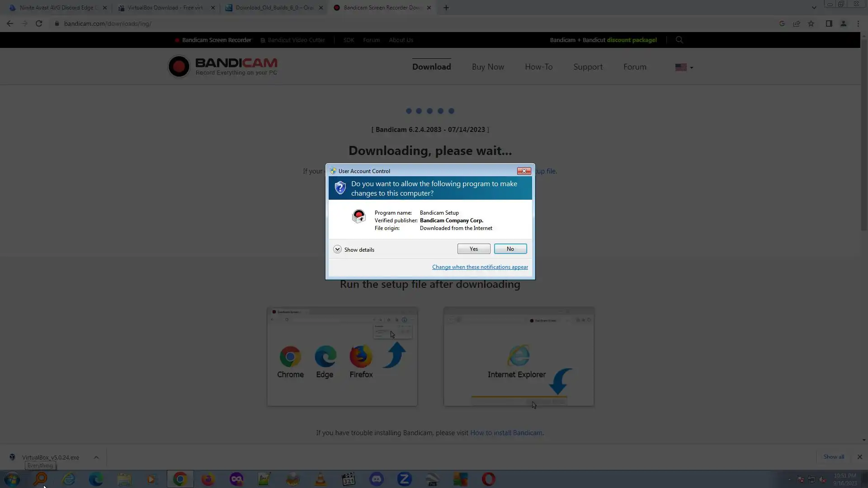Screen dimensions: 868x488
Task: Launch VLC from the taskbar
Action: (x=321, y=479)
